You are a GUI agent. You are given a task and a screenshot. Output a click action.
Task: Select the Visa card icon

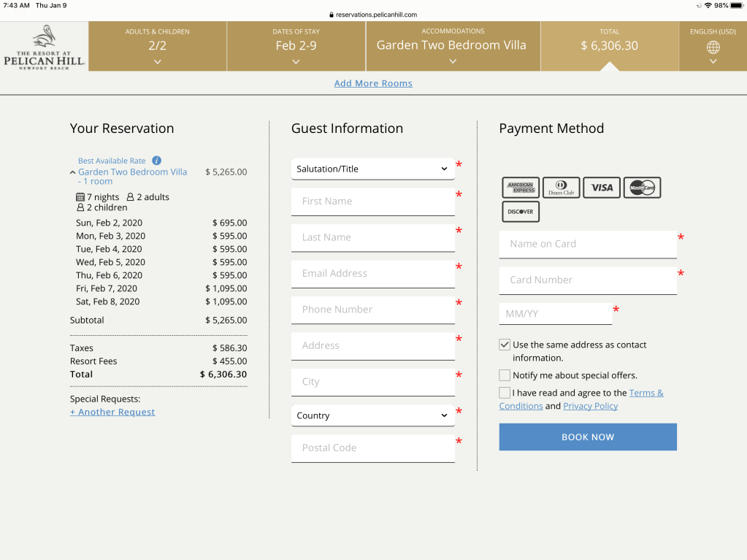pyautogui.click(x=602, y=188)
